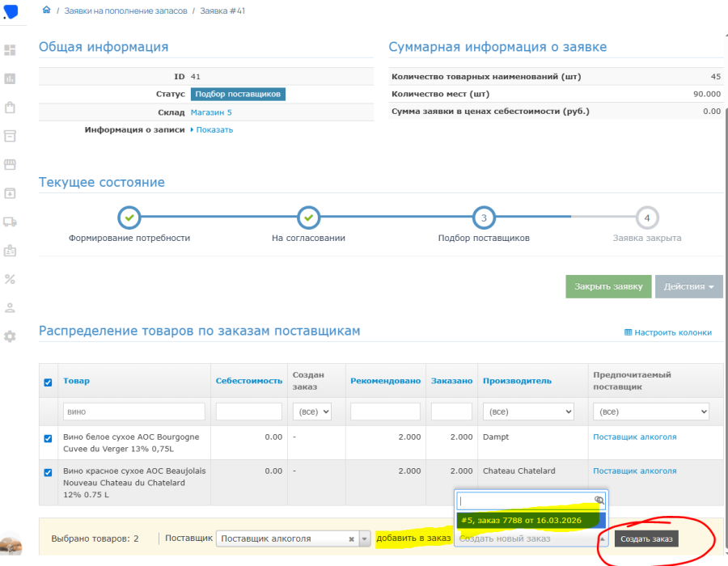
Task: Sort table by Производитель column
Action: 517,381
